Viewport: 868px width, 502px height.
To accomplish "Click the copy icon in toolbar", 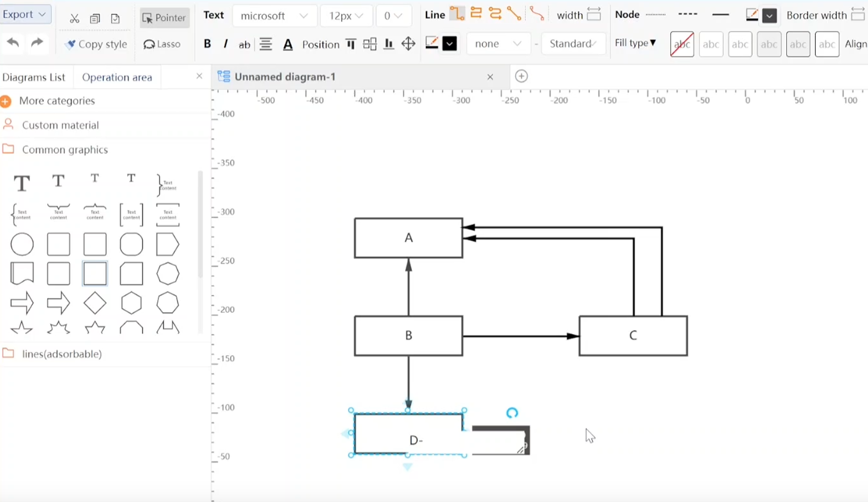I will 95,19.
